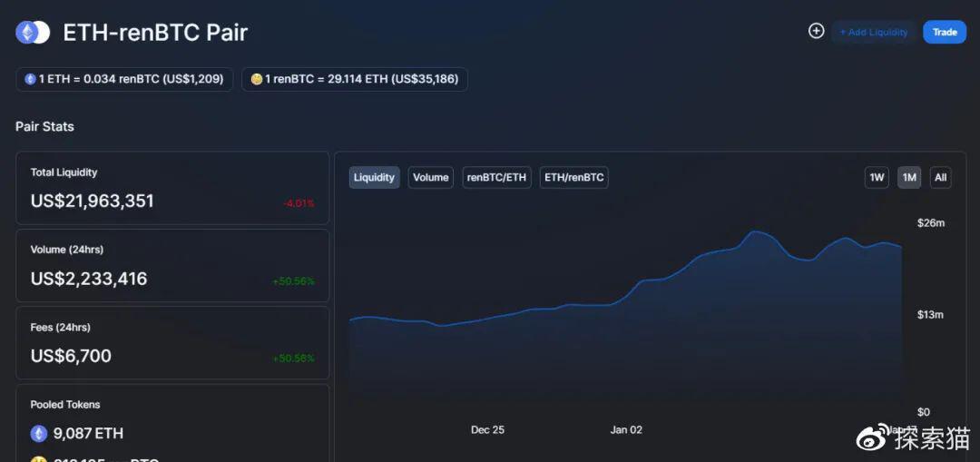980x462 pixels.
Task: Switch chart to Liquidity view
Action: point(375,178)
